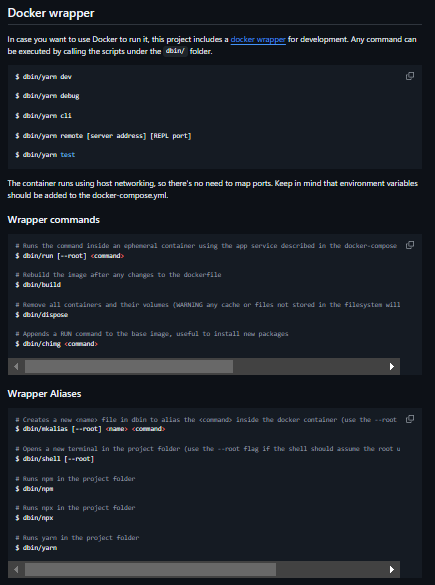
Task: Copy the Wrapper Aliases code block
Action: tap(410, 419)
